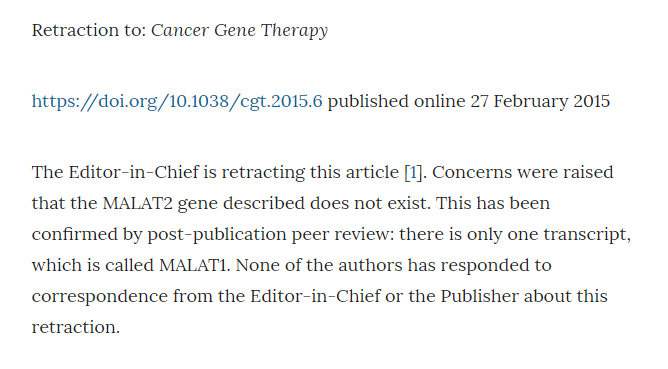Click 'post-publication' in the paragraph
The image size is (668, 369).
click(217, 235)
